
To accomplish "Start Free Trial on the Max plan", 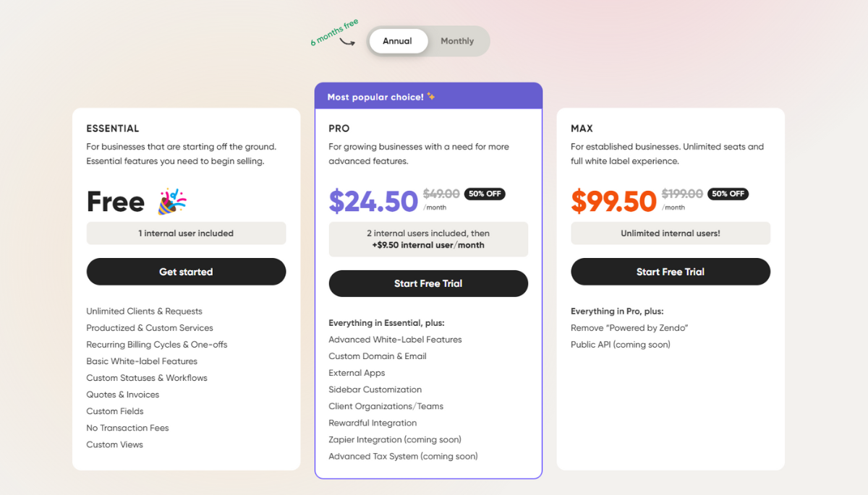I will tap(670, 272).
